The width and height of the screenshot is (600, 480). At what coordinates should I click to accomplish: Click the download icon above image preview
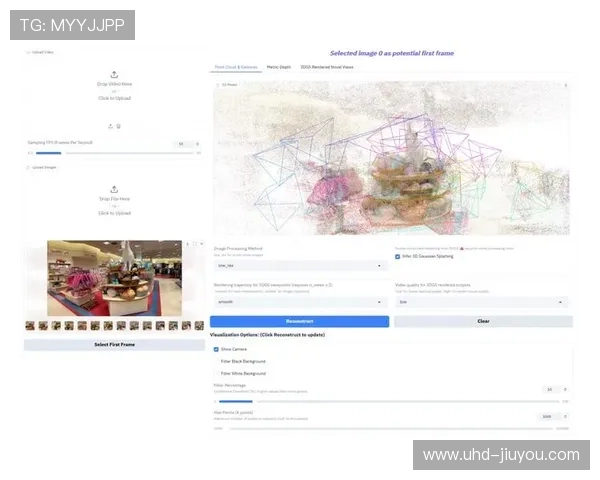tap(185, 244)
